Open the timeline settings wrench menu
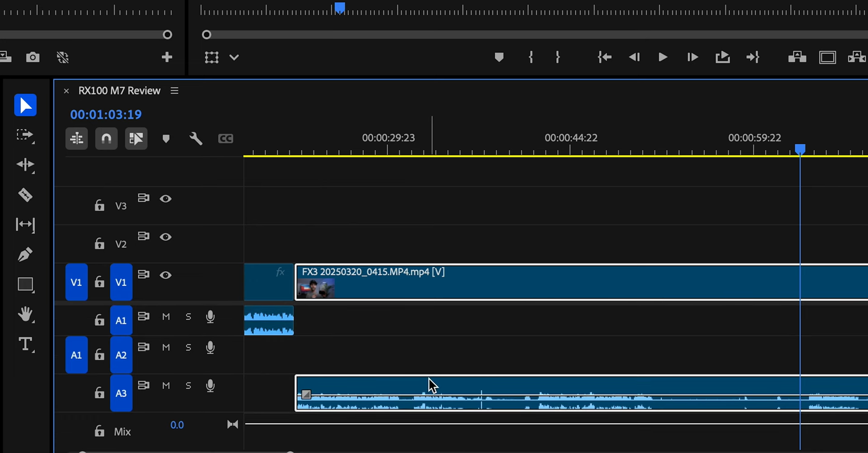Viewport: 868px width, 453px height. click(195, 138)
